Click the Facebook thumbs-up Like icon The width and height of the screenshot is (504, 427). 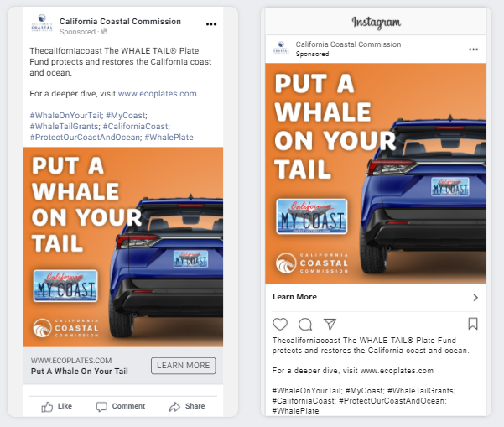point(47,407)
